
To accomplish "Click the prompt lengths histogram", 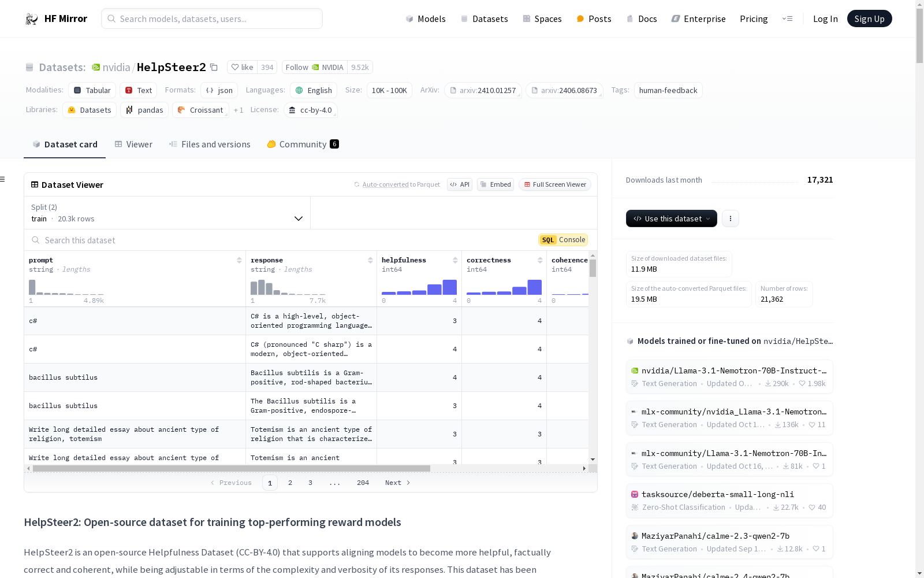I will [66, 287].
